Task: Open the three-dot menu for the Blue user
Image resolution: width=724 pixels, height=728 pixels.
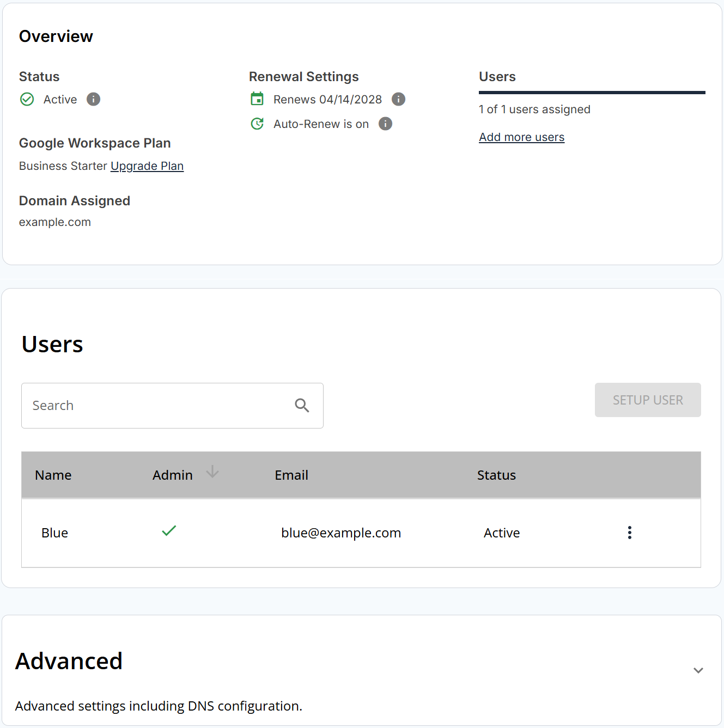Action: (630, 533)
